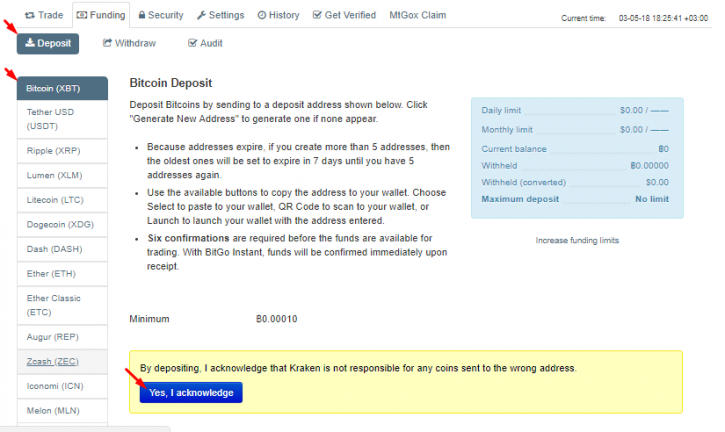The width and height of the screenshot is (725, 432).
Task: Select Bitcoin (XBT) in currency list
Action: [x=62, y=88]
